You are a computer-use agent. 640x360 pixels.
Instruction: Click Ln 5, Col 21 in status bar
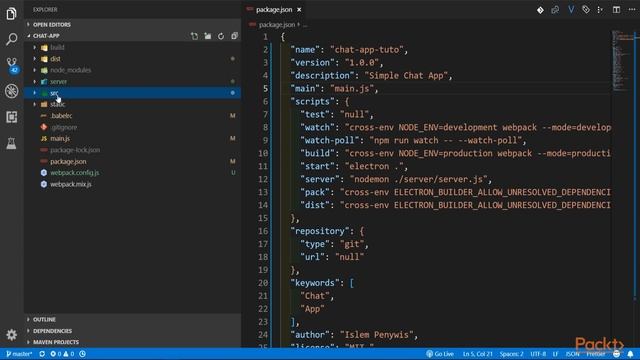477,354
